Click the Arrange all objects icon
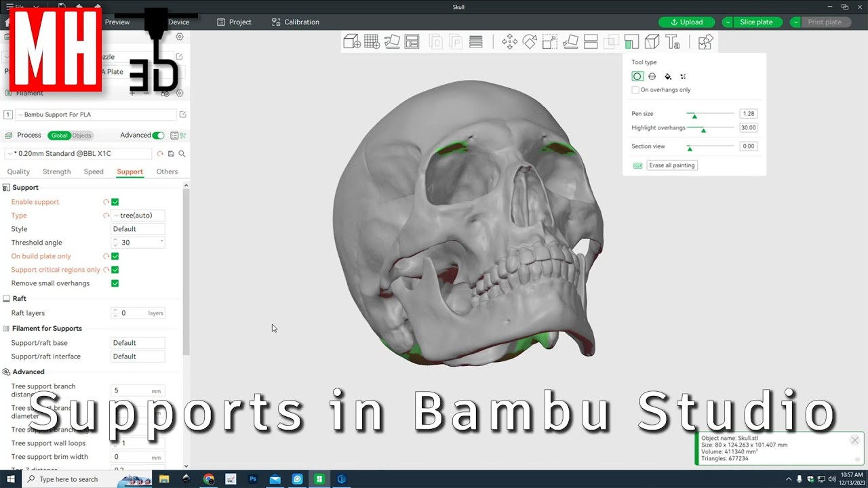This screenshot has height=488, width=868. coord(412,42)
